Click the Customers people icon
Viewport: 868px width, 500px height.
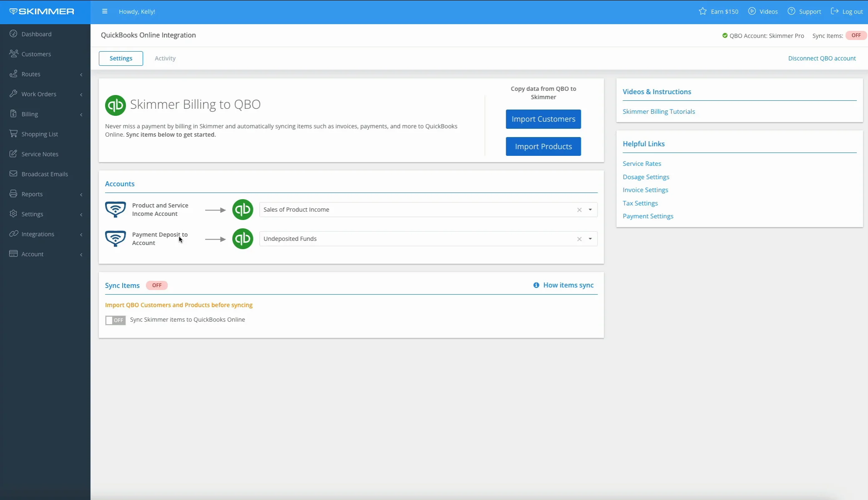coord(13,54)
